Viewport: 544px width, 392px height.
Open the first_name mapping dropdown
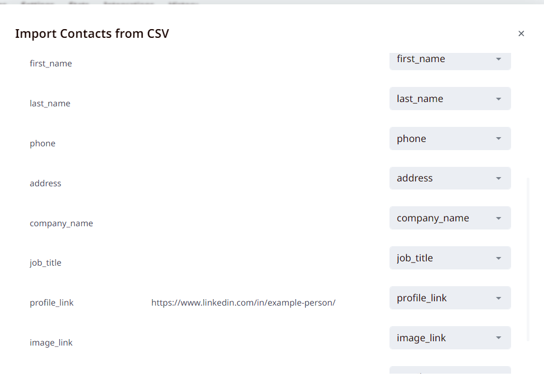click(x=444, y=59)
